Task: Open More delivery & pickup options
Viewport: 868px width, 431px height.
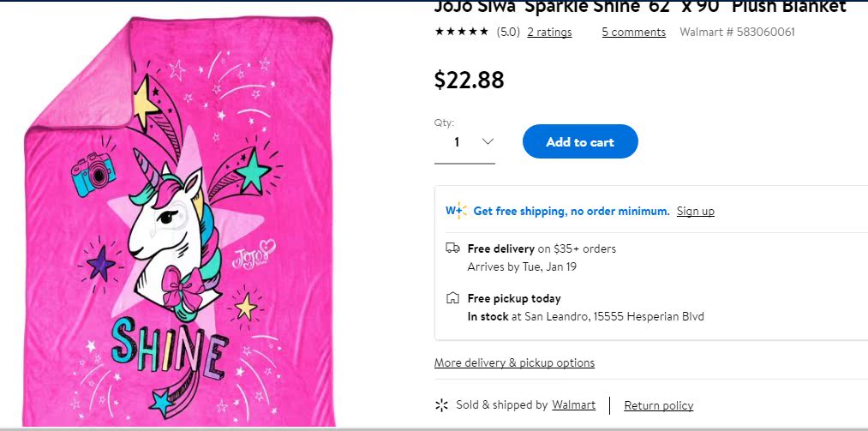Action: pyautogui.click(x=514, y=362)
